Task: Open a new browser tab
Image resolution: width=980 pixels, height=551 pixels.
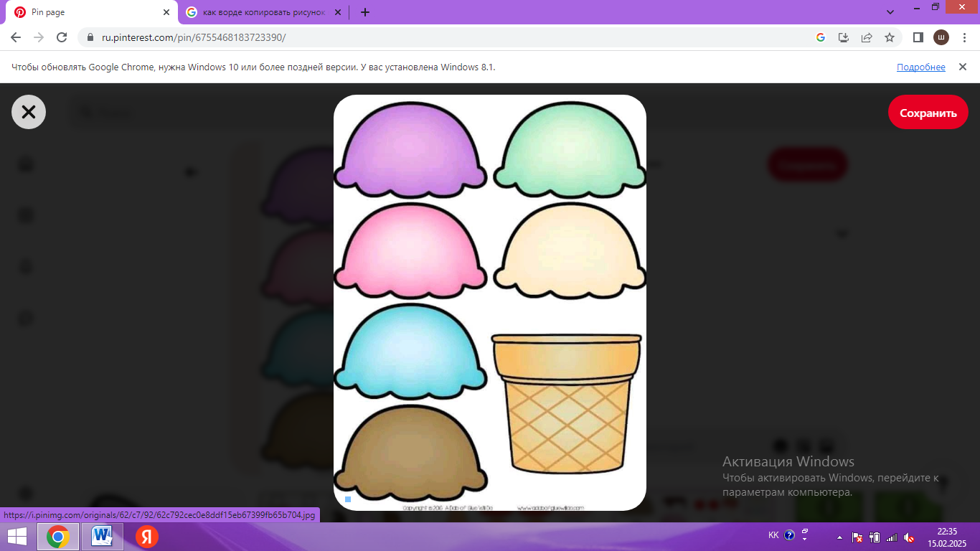Action: (x=365, y=12)
